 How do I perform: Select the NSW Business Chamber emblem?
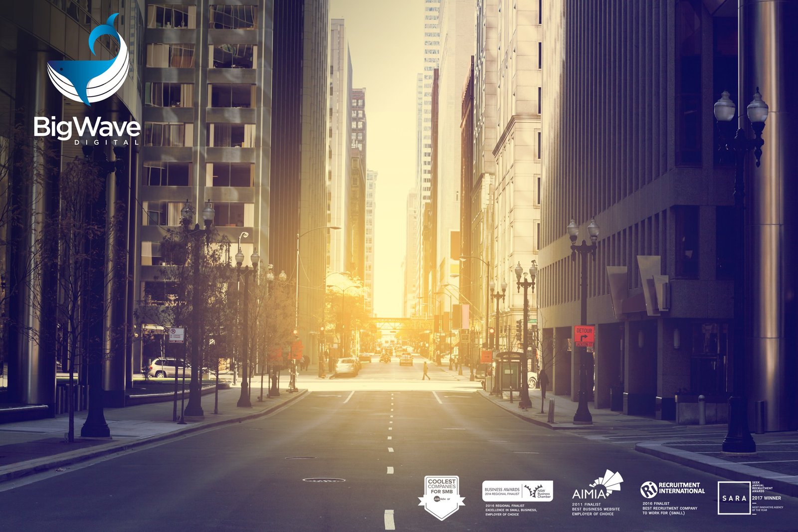[539, 492]
